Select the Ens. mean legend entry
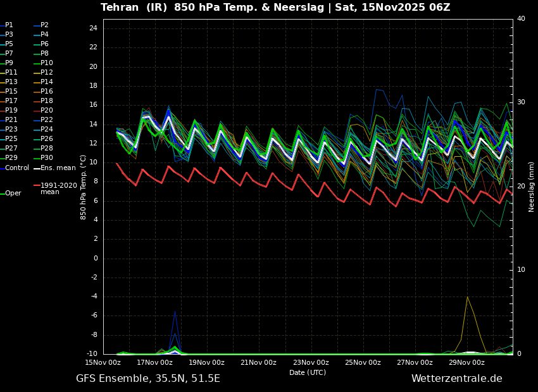538x392 pixels. click(x=58, y=168)
